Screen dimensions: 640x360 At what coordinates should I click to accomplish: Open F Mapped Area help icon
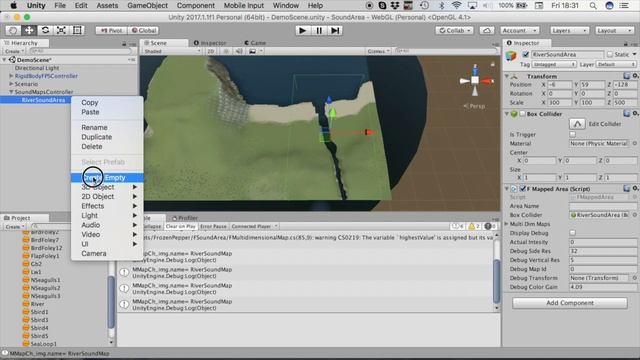click(x=627, y=189)
